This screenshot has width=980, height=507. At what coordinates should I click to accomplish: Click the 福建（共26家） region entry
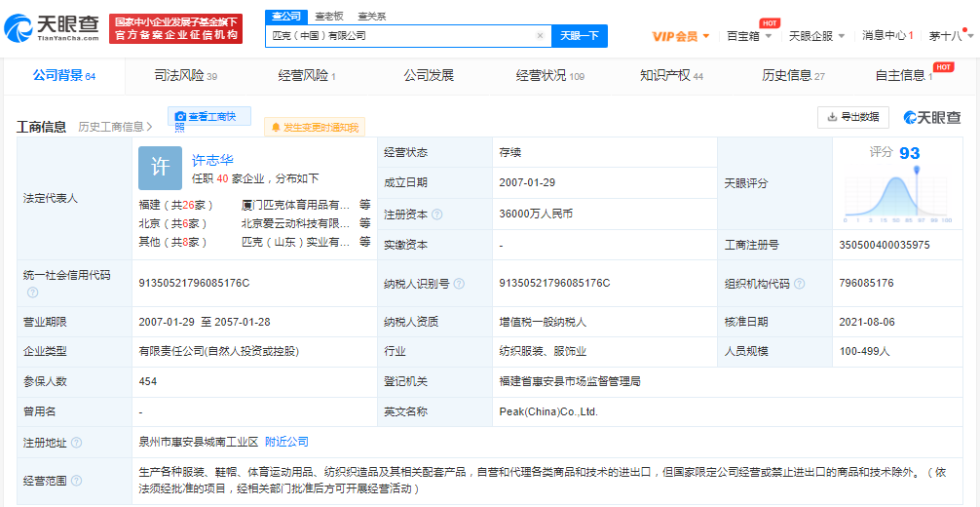176,205
